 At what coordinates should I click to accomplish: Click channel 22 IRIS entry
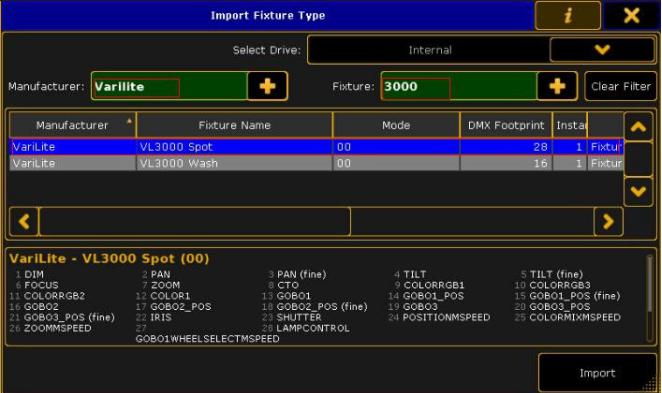(154, 317)
